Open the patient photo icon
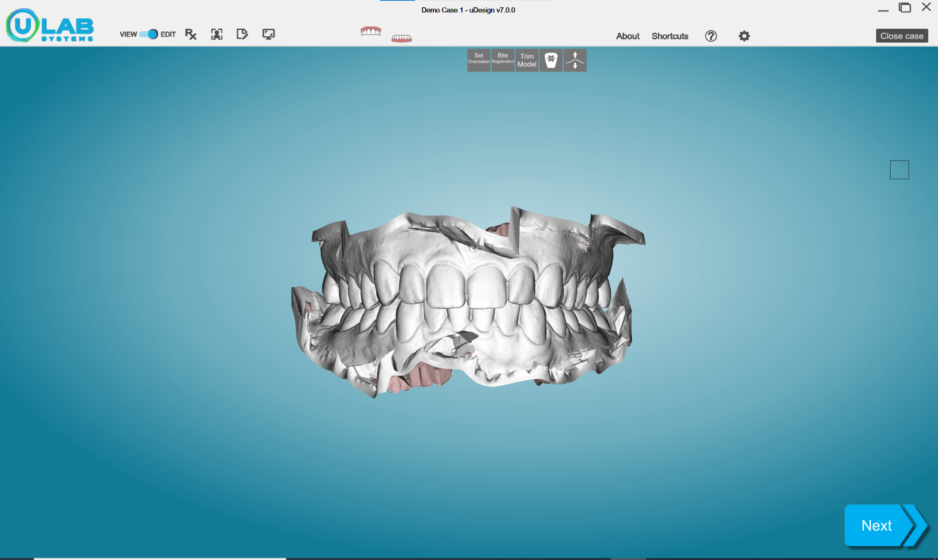938x560 pixels. (217, 34)
